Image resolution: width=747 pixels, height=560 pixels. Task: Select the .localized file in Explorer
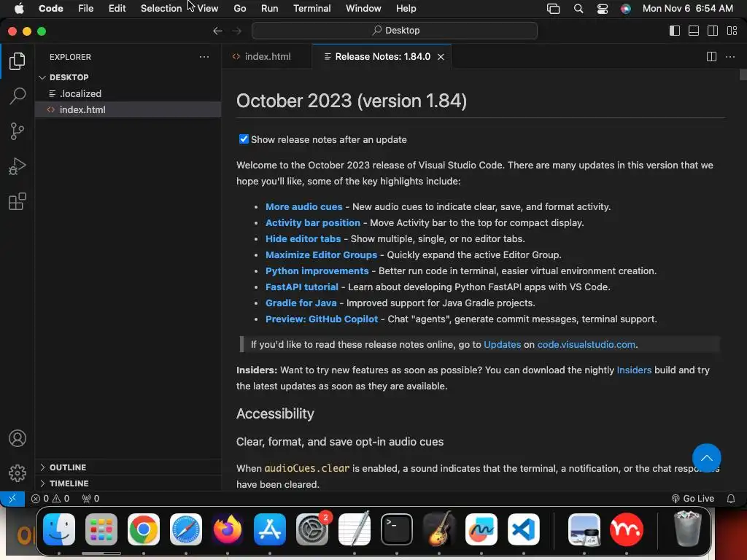pos(128,93)
